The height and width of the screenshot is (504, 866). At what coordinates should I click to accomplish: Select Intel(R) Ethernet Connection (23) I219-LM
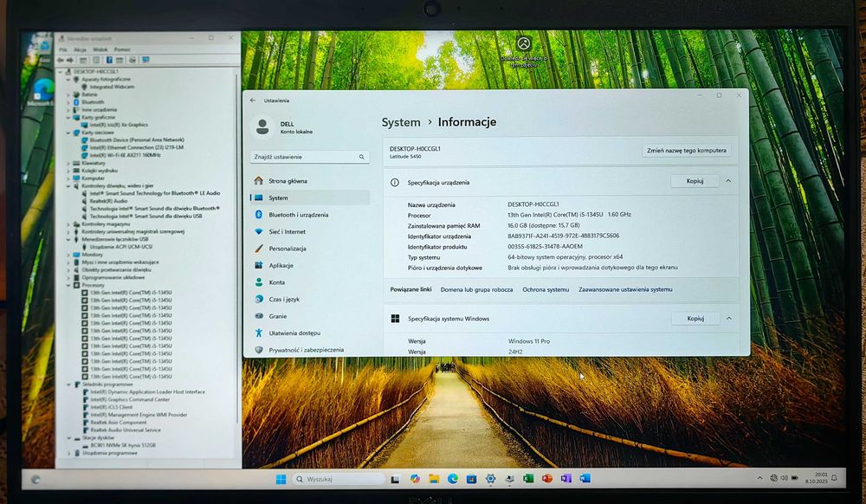pos(137,148)
